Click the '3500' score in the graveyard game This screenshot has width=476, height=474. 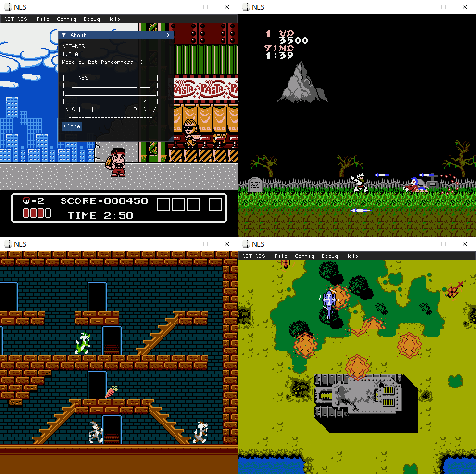[294, 41]
